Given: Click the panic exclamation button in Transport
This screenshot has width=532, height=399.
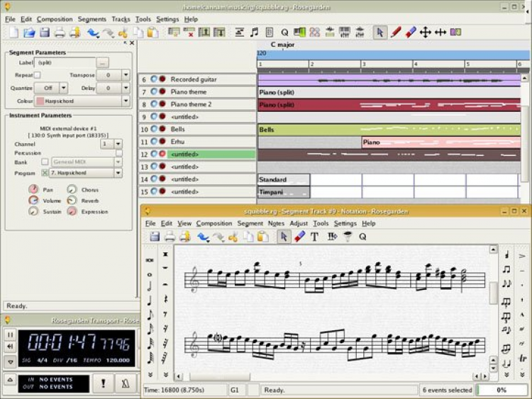Looking at the screenshot, I should coord(102,383).
